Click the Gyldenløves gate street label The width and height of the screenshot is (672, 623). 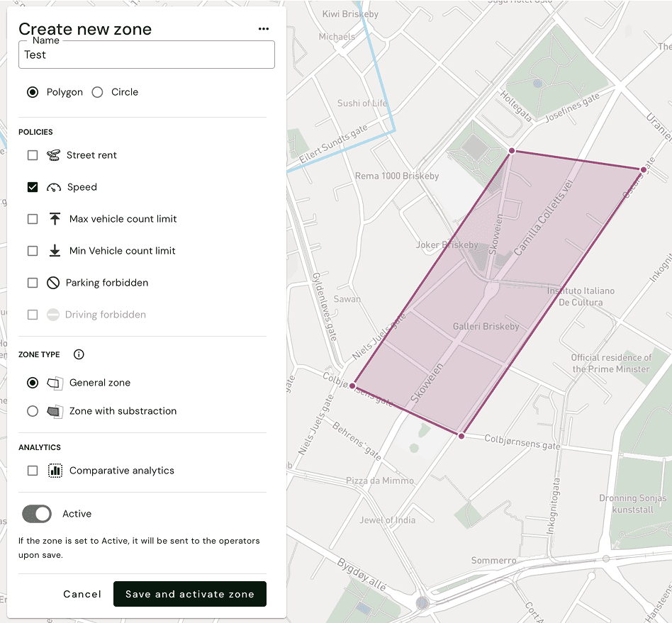point(325,307)
